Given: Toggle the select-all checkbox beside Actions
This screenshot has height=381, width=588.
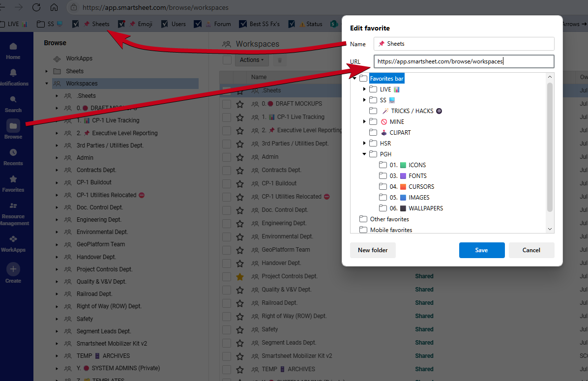Looking at the screenshot, I should pyautogui.click(x=227, y=60).
